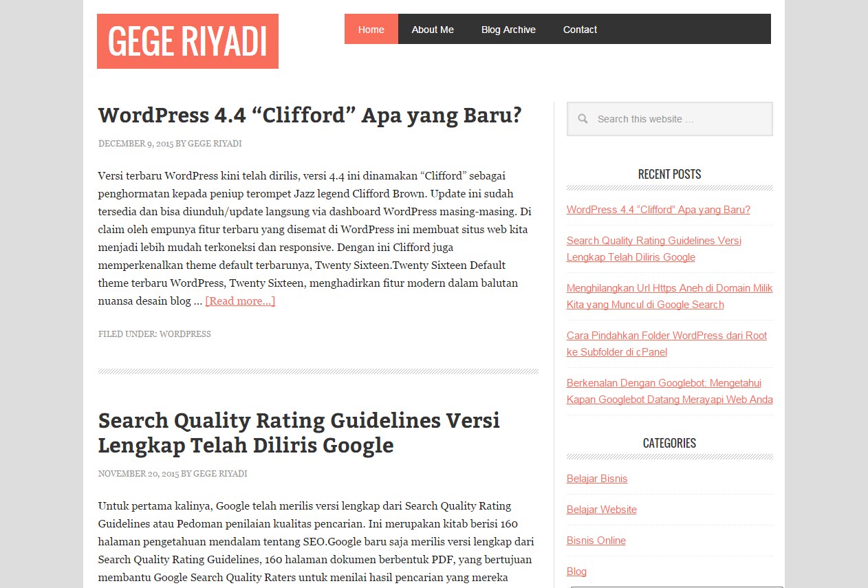The height and width of the screenshot is (588, 868).
Task: Go to the About Me page
Action: coord(433,30)
